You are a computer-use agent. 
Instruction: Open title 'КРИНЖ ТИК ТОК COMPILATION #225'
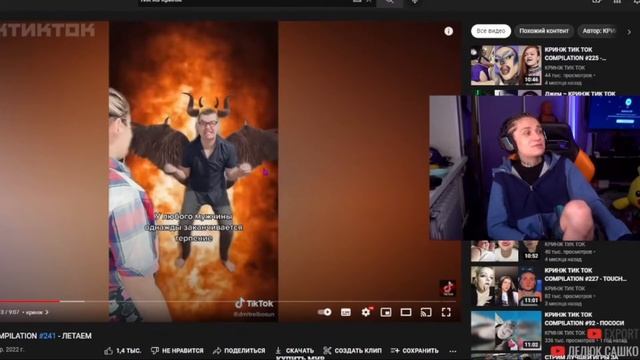pyautogui.click(x=575, y=54)
